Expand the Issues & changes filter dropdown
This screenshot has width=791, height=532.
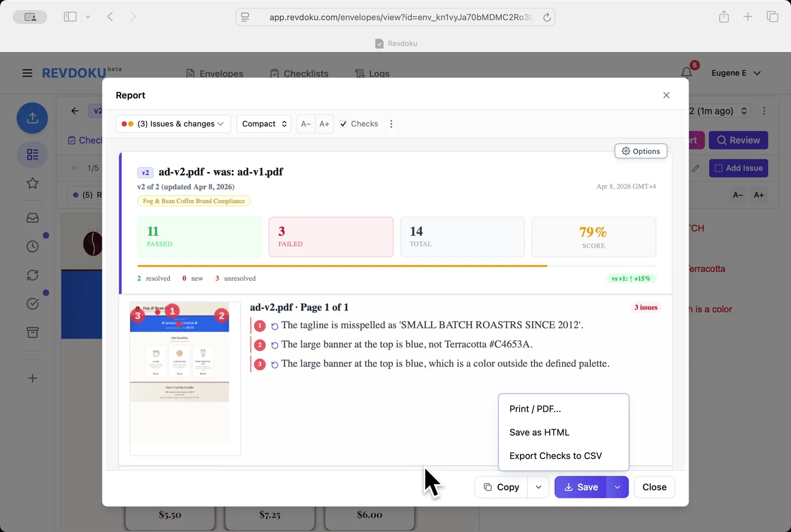pos(173,124)
